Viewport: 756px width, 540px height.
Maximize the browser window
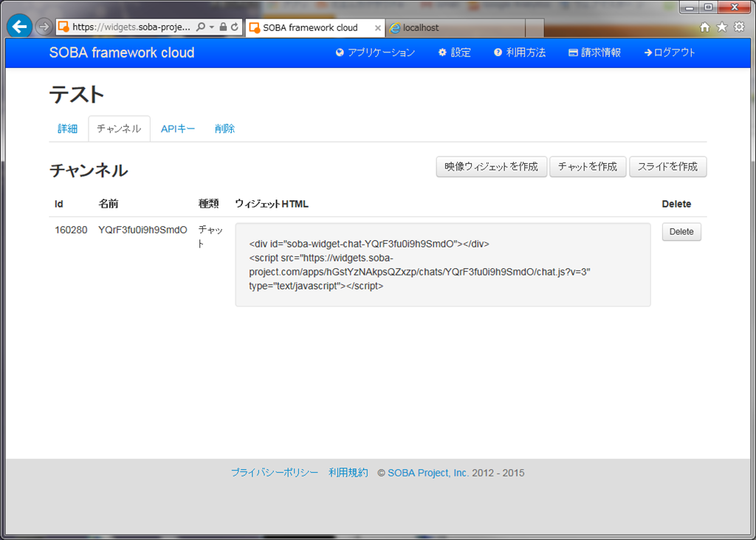(x=708, y=7)
